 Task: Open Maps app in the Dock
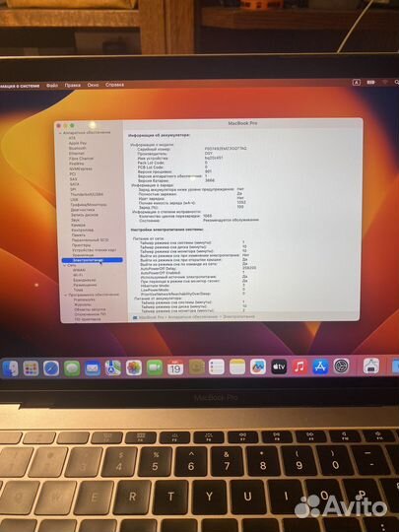coord(113,367)
